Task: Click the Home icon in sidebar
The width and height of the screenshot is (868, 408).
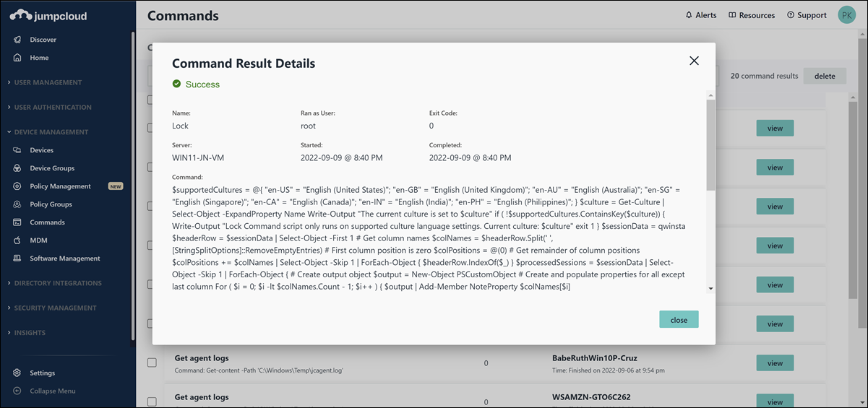Action: pos(17,58)
